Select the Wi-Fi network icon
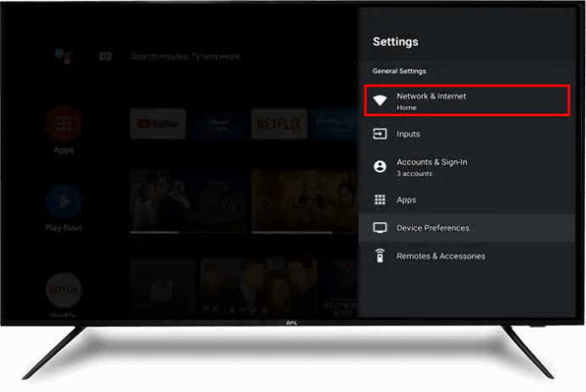The width and height of the screenshot is (586, 392). pyautogui.click(x=380, y=100)
